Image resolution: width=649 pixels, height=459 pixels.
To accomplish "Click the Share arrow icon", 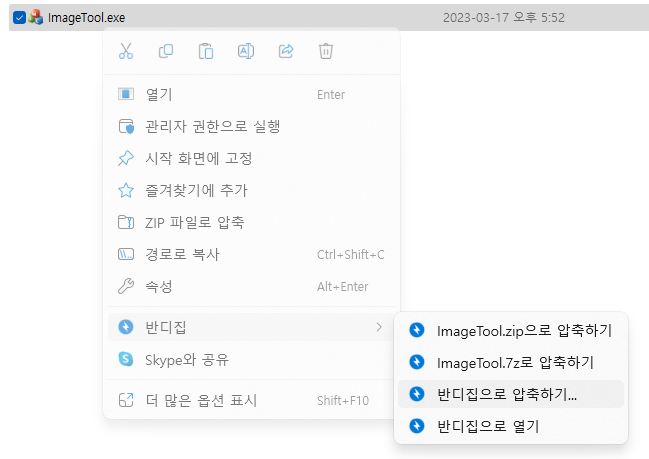I will coord(286,51).
